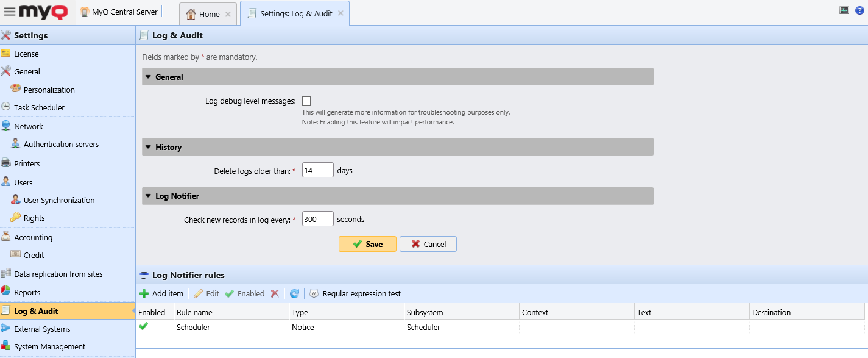
Task: Switch to the Home tab
Action: [x=207, y=12]
